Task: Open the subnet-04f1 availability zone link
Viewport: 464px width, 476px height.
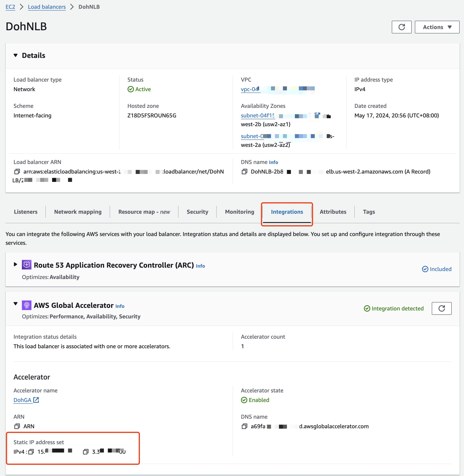Action: (x=258, y=116)
